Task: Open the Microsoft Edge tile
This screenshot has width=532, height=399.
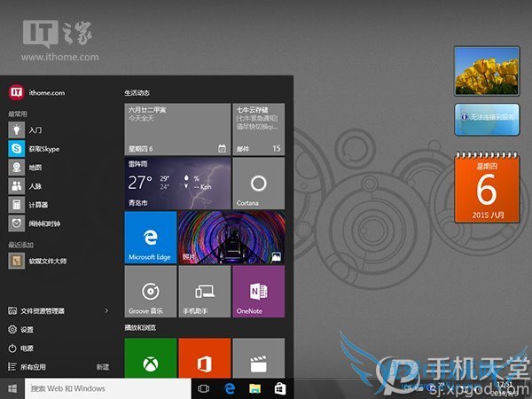Action: (x=151, y=237)
